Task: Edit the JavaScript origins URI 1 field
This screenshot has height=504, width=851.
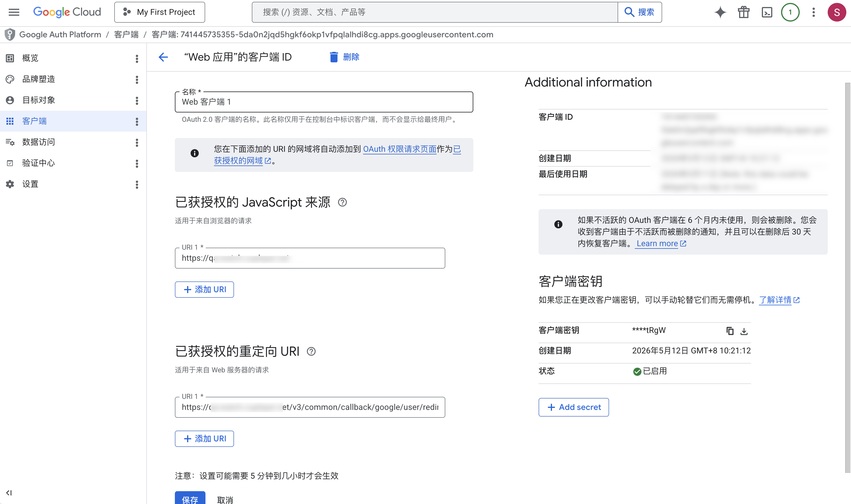Action: (310, 258)
